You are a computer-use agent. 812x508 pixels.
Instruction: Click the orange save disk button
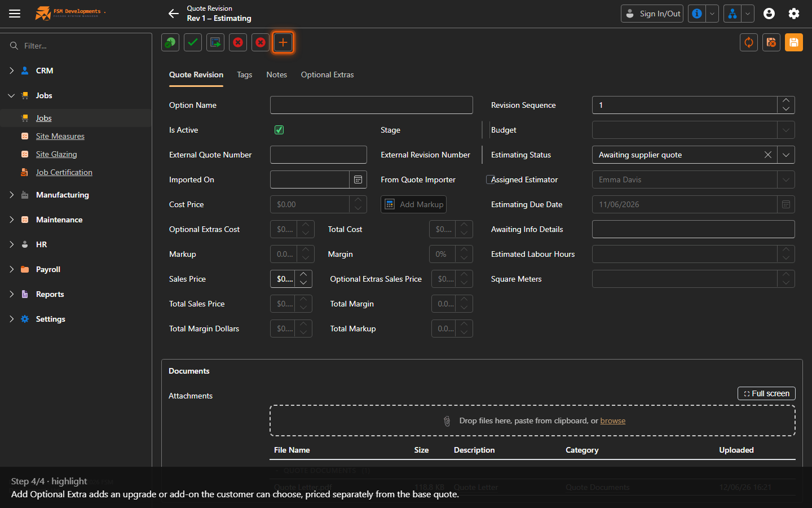tap(794, 42)
